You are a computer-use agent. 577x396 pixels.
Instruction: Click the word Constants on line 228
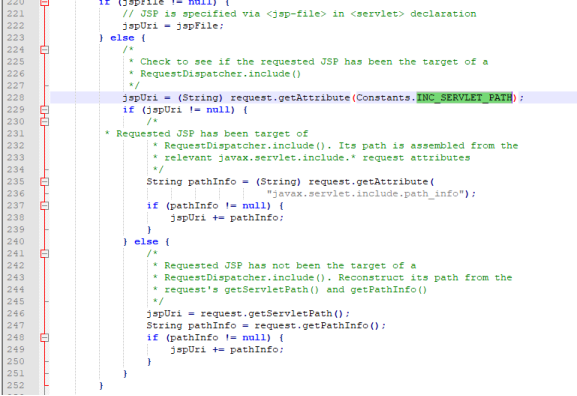point(383,98)
